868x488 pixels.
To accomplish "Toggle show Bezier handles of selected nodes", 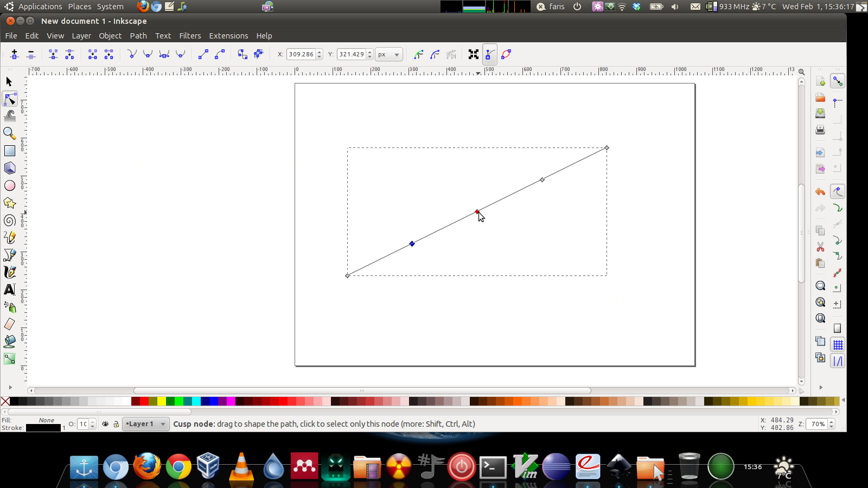I will click(x=490, y=54).
